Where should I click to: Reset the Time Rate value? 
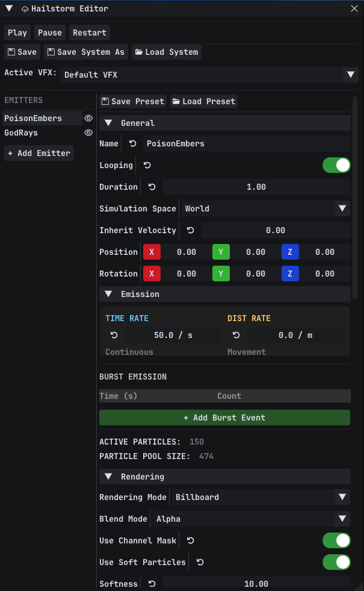[114, 335]
